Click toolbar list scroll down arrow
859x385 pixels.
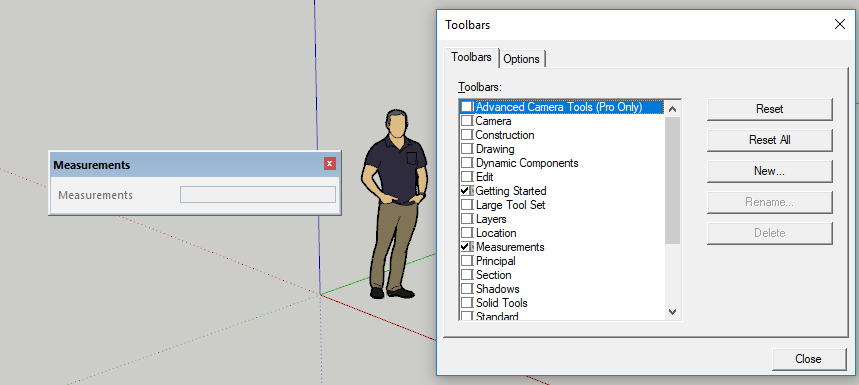coord(673,312)
